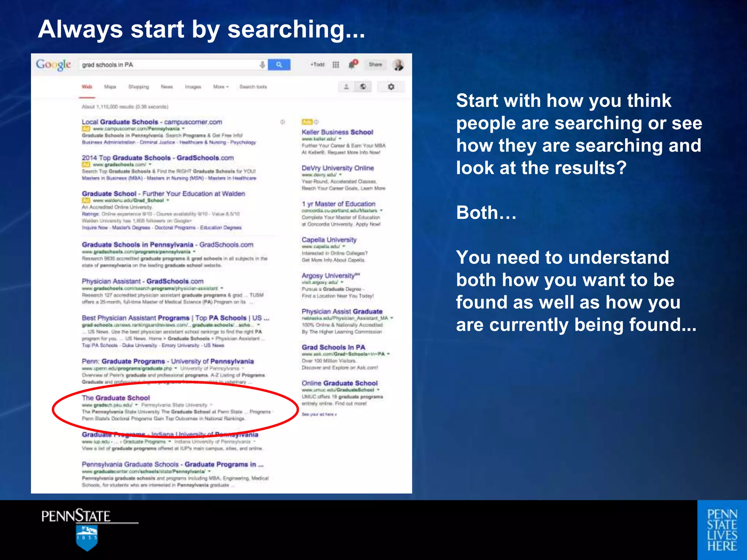Switch to the Shopping tab
The image size is (747, 560).
pyautogui.click(x=139, y=87)
